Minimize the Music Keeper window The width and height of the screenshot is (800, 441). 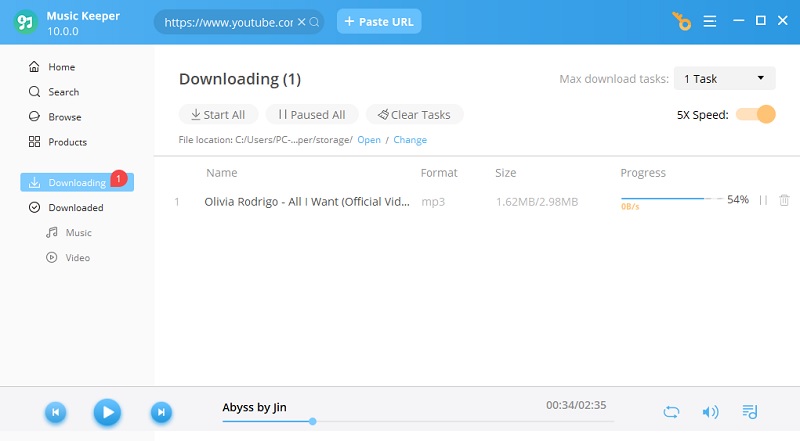click(x=738, y=21)
